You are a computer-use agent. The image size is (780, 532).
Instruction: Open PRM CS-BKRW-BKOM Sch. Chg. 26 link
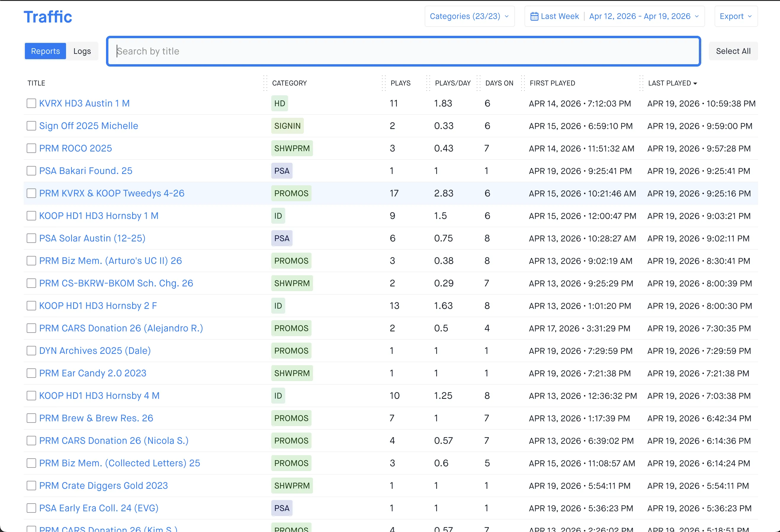tap(116, 283)
